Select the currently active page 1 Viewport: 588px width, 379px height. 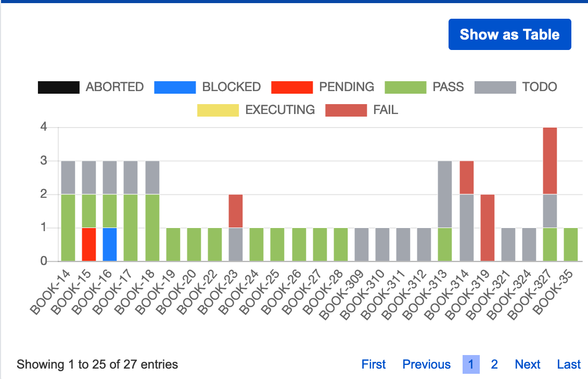(470, 364)
